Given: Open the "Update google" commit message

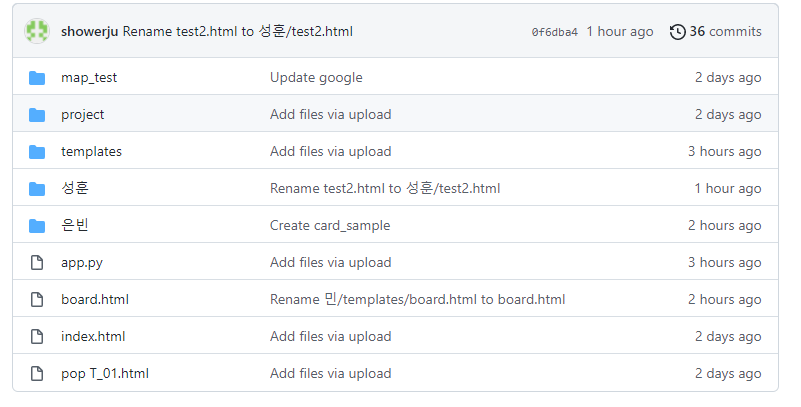Looking at the screenshot, I should 316,78.
